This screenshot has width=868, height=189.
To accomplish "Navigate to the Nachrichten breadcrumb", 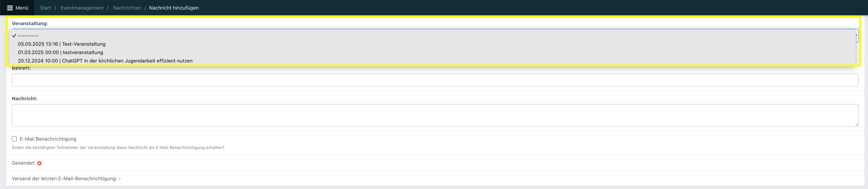I will pyautogui.click(x=127, y=8).
